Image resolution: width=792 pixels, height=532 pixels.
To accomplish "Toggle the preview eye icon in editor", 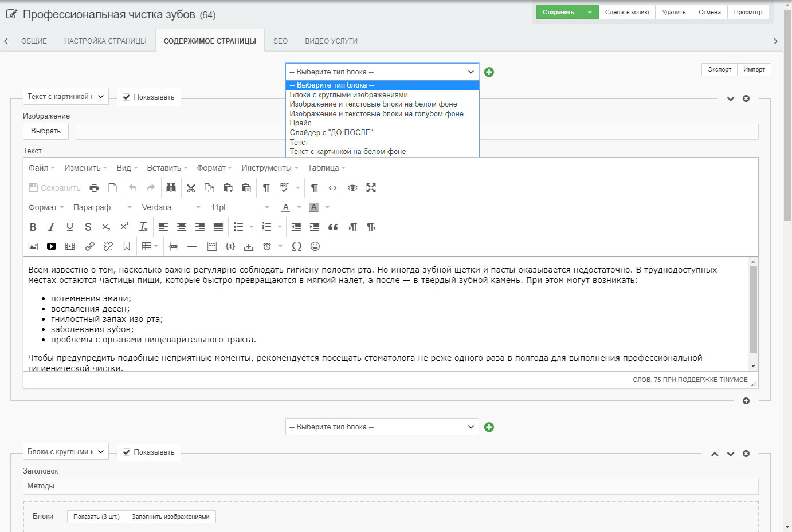I will coord(352,188).
